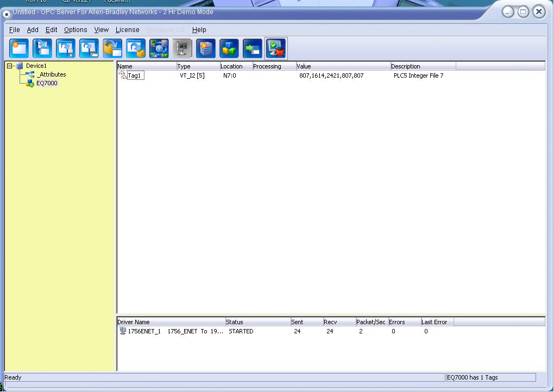Viewport: 554px width, 392px height.
Task: Select the Tag1 name in the tag list
Action: click(x=134, y=75)
